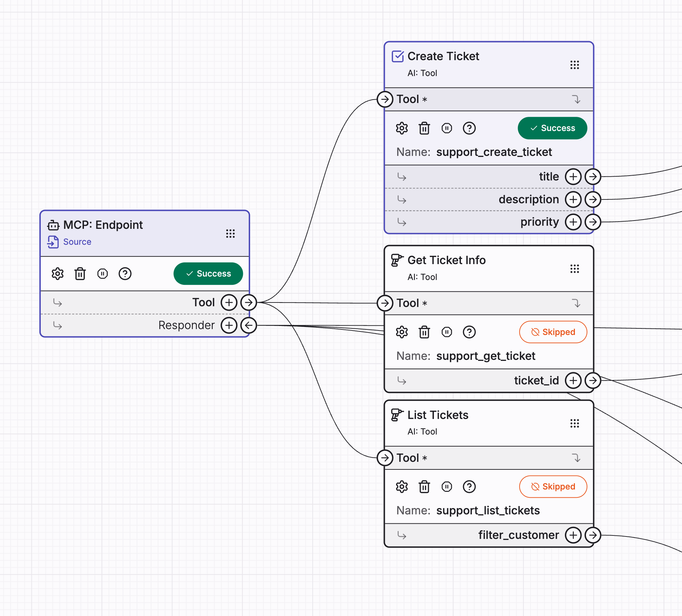The height and width of the screenshot is (616, 682).
Task: Open help icon on List Tickets node
Action: pyautogui.click(x=469, y=487)
